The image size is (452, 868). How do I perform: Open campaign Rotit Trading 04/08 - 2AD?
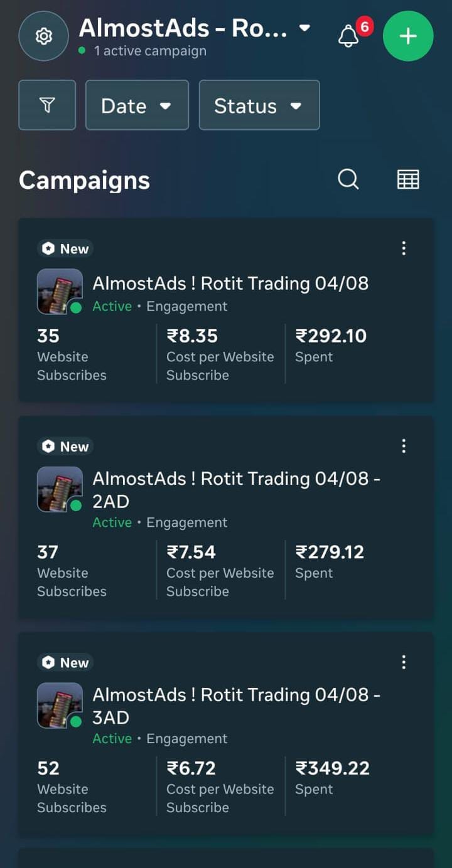pyautogui.click(x=236, y=490)
